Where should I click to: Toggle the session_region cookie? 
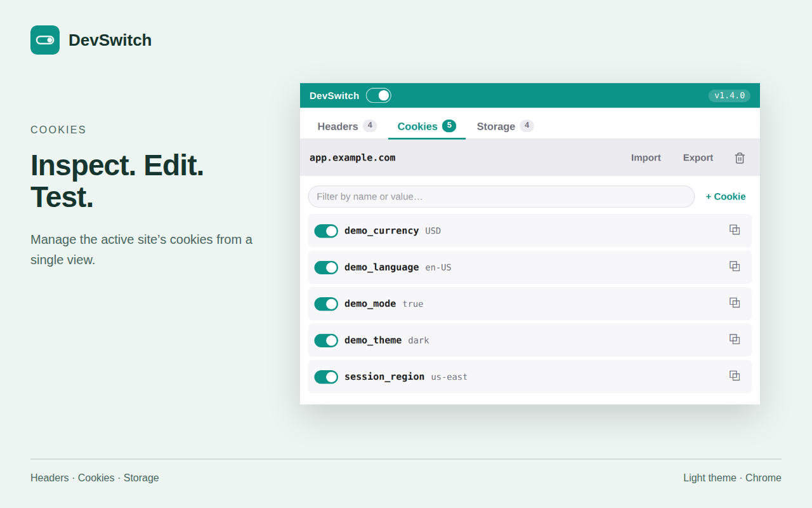coord(326,377)
